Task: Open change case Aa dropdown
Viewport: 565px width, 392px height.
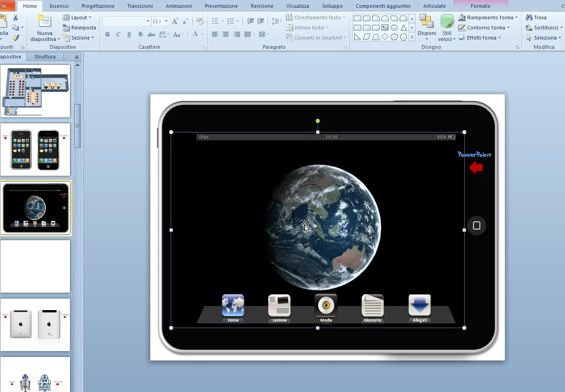Action: coord(179,35)
